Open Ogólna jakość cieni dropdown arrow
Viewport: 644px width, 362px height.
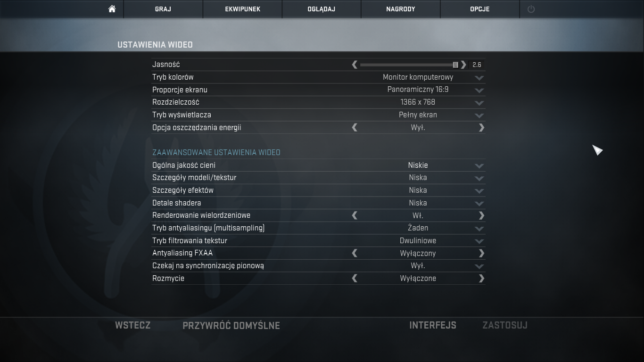point(479,166)
